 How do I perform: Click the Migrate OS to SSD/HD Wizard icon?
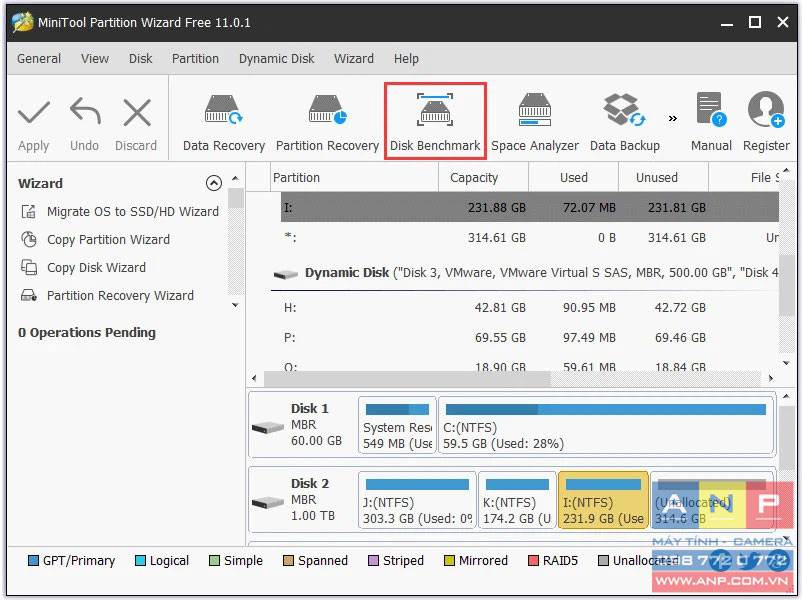pyautogui.click(x=29, y=211)
